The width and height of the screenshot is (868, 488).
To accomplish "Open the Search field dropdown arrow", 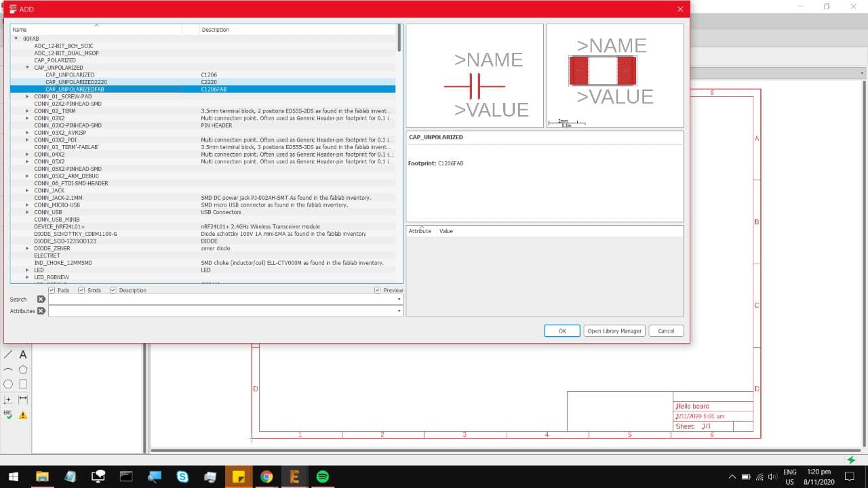I will click(399, 299).
